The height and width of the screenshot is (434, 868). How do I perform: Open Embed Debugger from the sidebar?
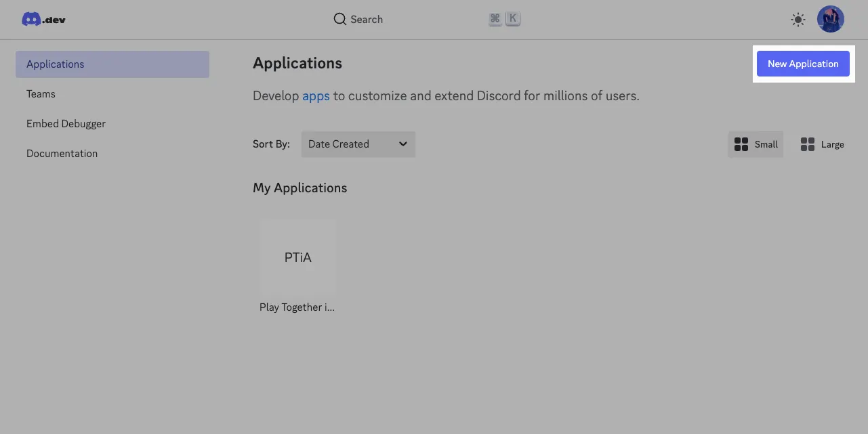pos(66,124)
